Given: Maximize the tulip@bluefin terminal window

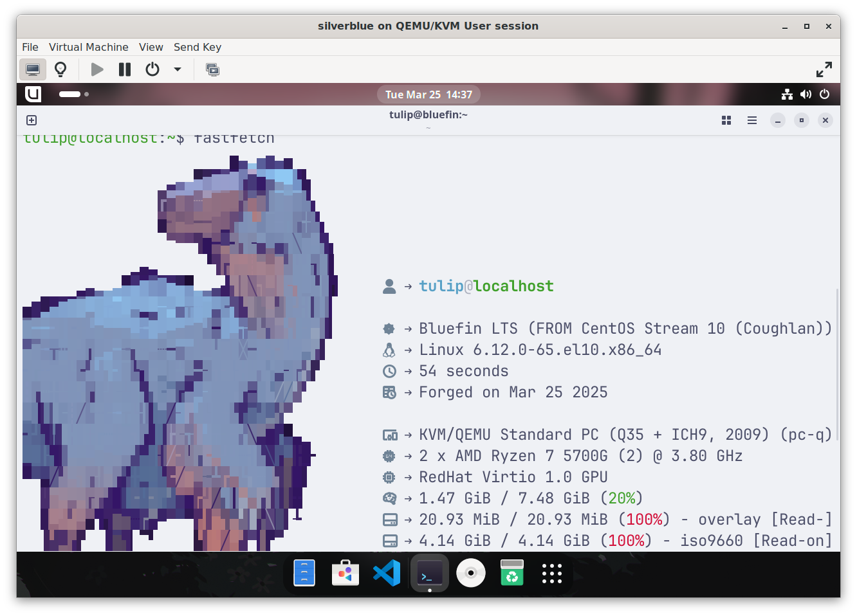Looking at the screenshot, I should (802, 120).
